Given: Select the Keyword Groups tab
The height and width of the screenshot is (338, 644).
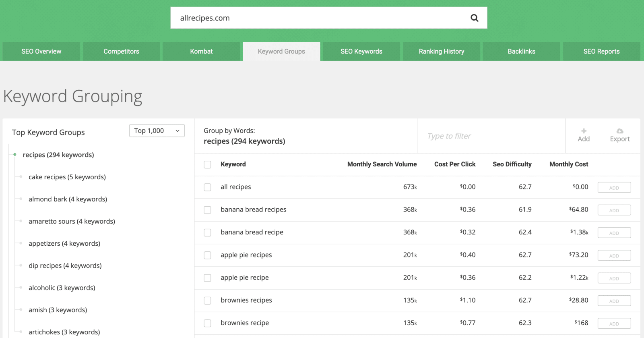Looking at the screenshot, I should tap(281, 52).
